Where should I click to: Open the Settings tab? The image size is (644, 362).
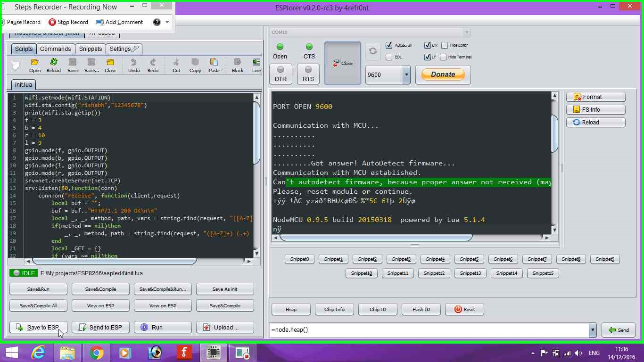coord(124,49)
